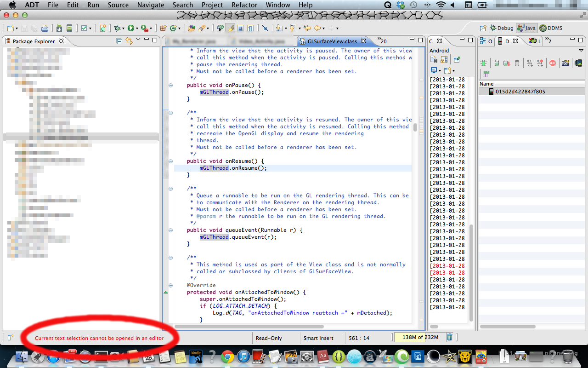The width and height of the screenshot is (588, 368).
Task: Open the Devices view menu triangle
Action: click(x=581, y=51)
